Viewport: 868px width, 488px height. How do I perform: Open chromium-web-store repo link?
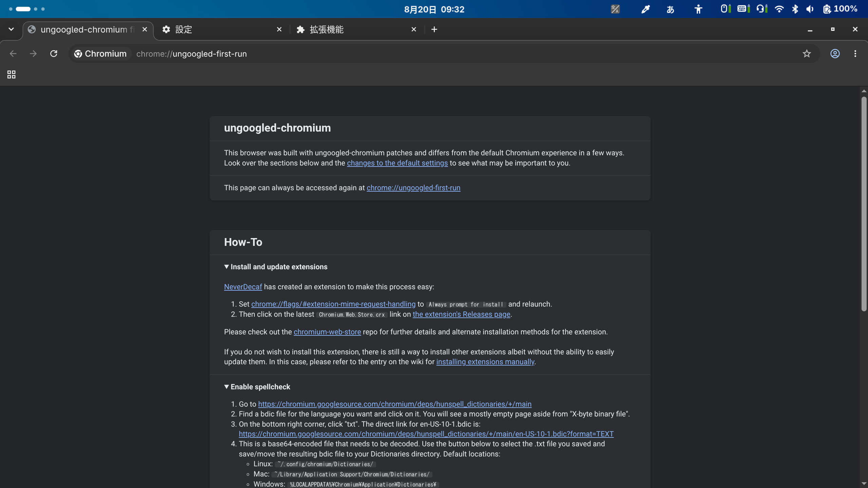[327, 332]
